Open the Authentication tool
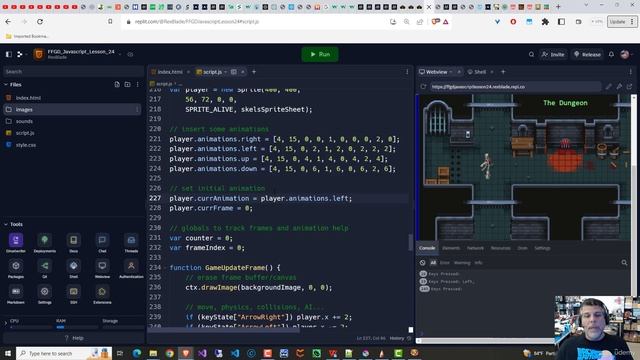Image resolution: width=640 pixels, height=360 pixels. [131, 269]
